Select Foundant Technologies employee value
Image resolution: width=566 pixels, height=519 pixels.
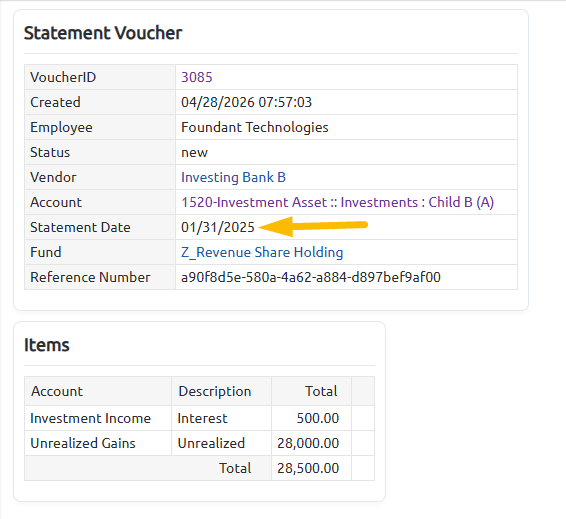click(x=254, y=127)
